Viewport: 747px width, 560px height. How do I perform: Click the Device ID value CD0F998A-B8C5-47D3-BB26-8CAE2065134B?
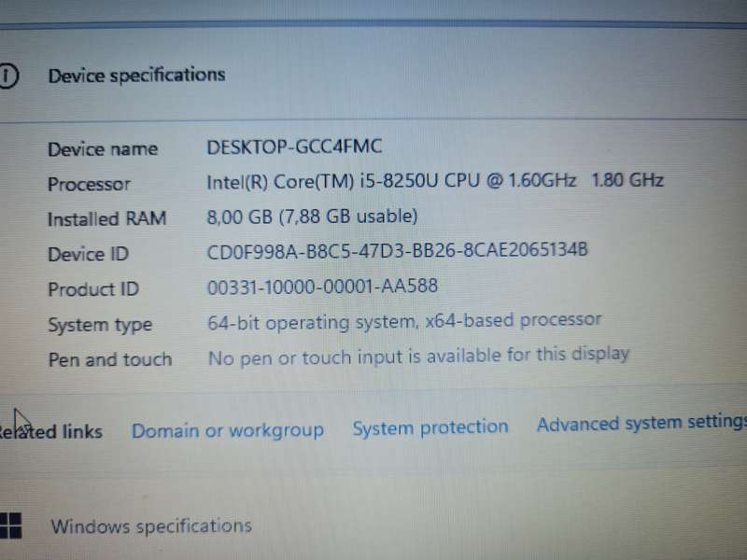click(398, 250)
